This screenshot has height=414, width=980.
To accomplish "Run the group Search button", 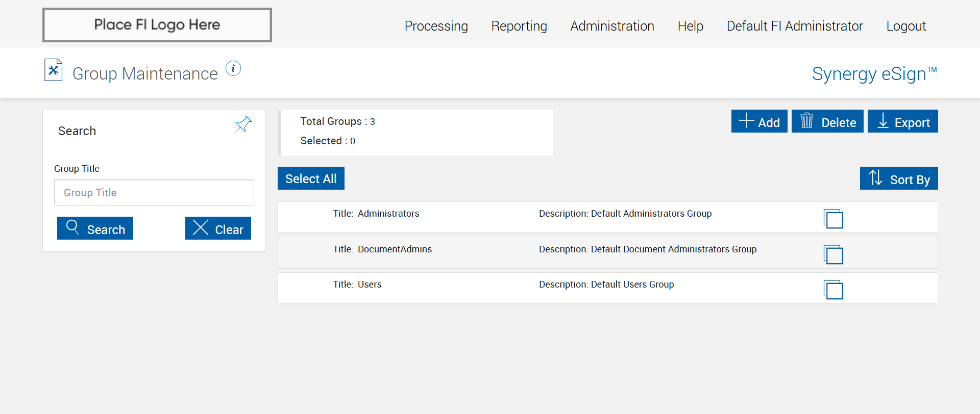I will coord(95,228).
